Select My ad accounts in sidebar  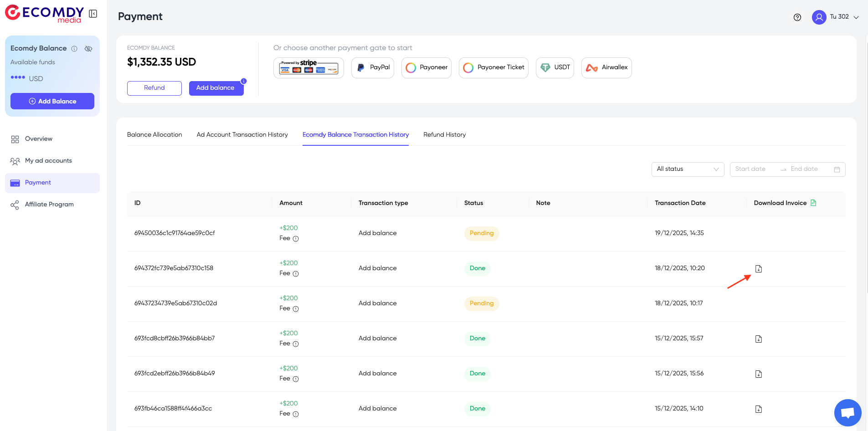48,160
